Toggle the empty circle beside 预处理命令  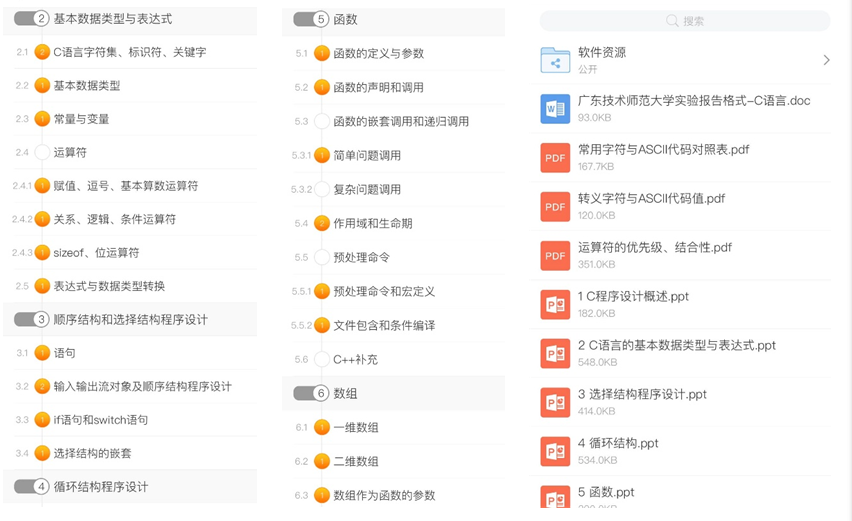tap(322, 258)
